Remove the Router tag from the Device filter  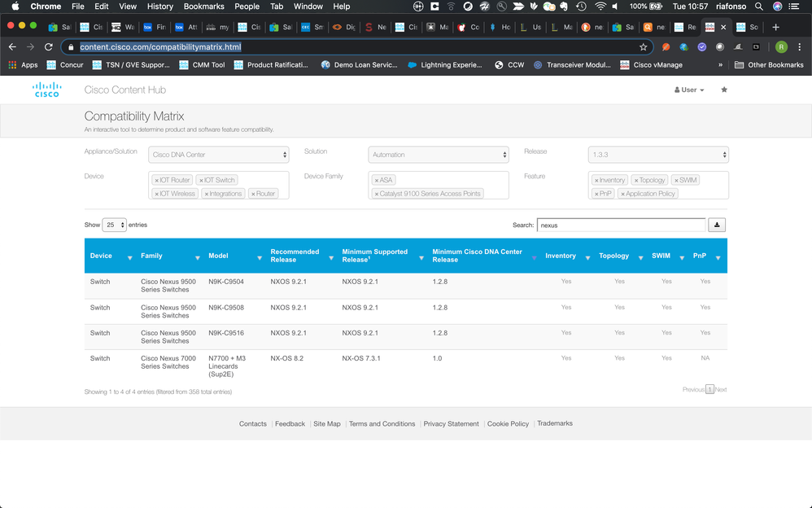click(253, 194)
